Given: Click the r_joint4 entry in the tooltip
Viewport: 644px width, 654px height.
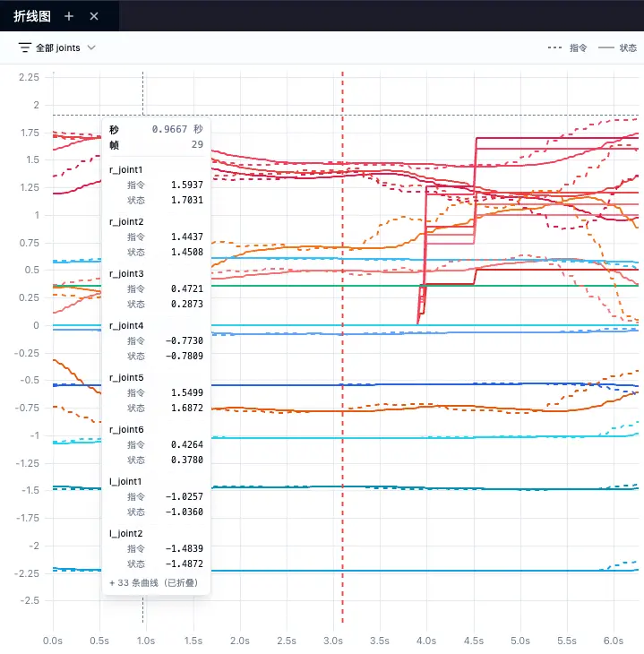Looking at the screenshot, I should pyautogui.click(x=126, y=325).
